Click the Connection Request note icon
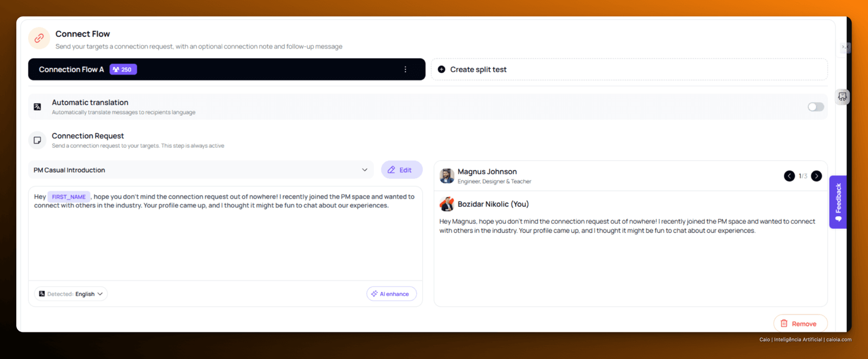The height and width of the screenshot is (359, 868). pos(37,140)
